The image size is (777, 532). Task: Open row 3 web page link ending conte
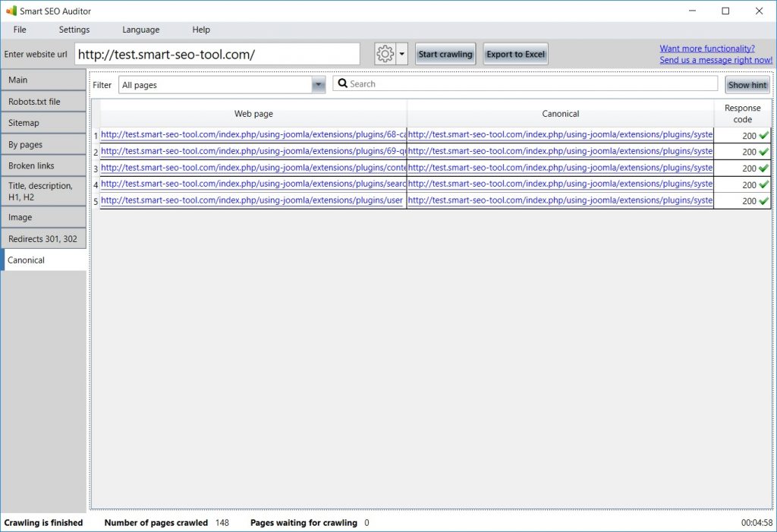253,168
